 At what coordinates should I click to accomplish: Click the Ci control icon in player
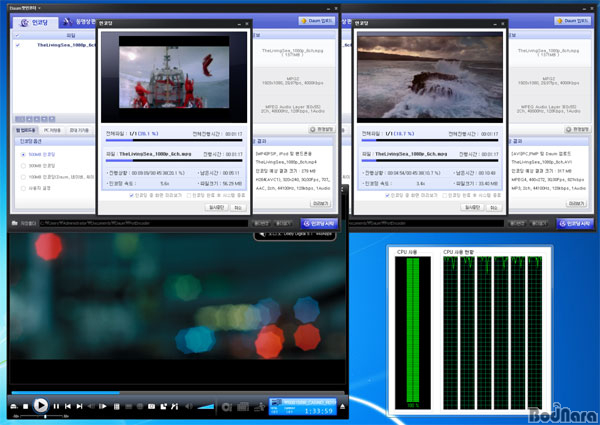pyautogui.click(x=227, y=407)
